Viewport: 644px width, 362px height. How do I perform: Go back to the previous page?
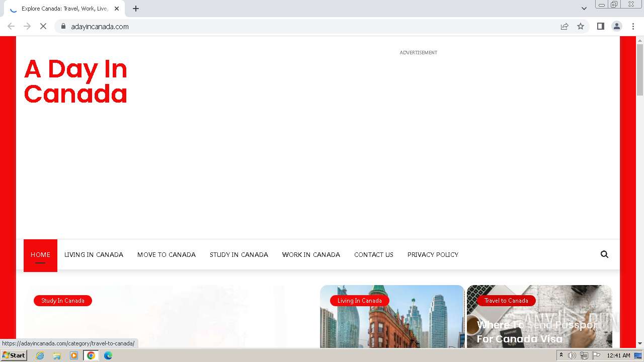(11, 26)
